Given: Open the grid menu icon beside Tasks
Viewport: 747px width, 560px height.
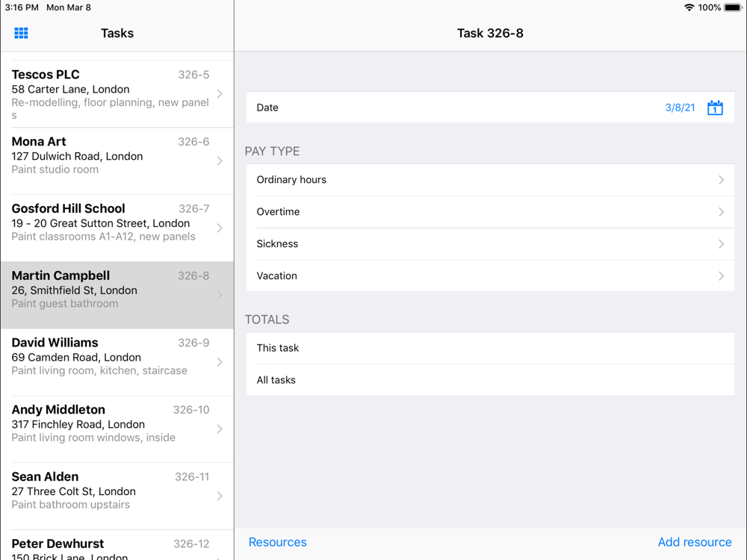Looking at the screenshot, I should click(x=21, y=33).
